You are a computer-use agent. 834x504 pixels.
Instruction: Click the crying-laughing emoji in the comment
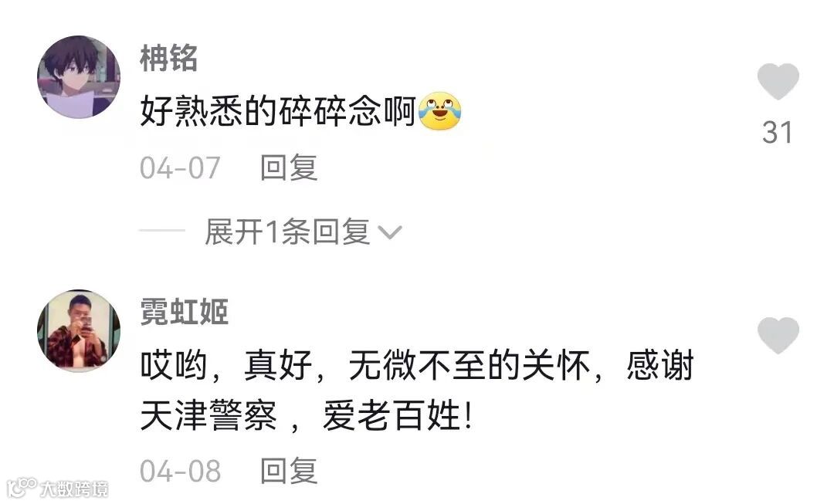pyautogui.click(x=440, y=111)
